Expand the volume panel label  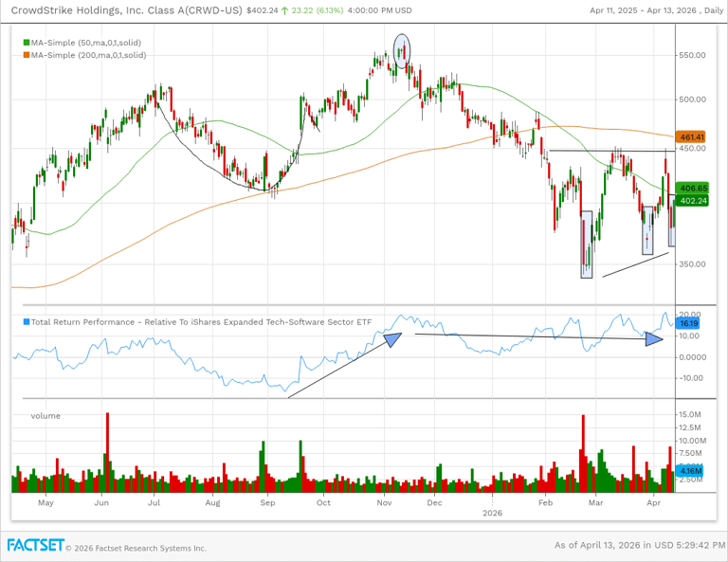point(45,415)
